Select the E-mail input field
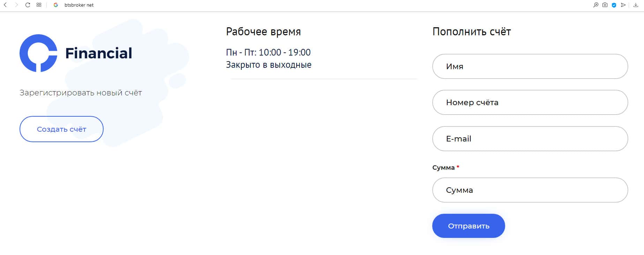The image size is (644, 255). [530, 139]
